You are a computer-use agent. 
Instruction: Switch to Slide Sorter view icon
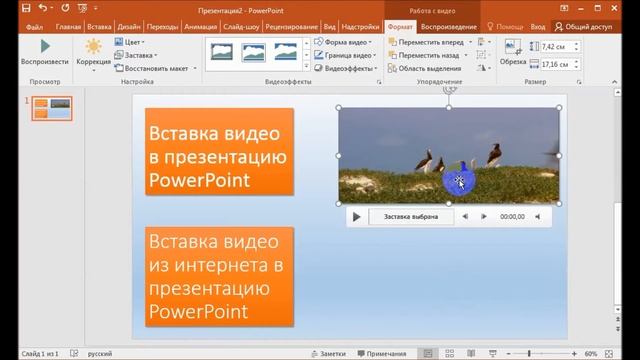pyautogui.click(x=449, y=354)
